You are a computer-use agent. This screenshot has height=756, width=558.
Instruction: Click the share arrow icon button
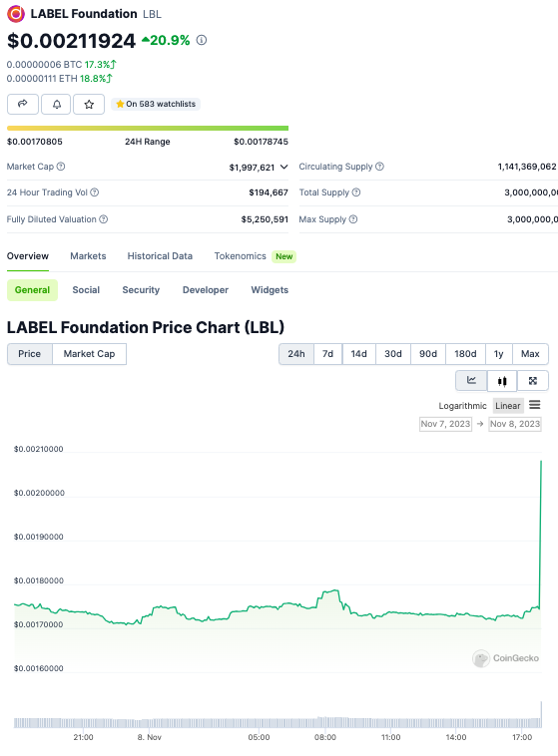(x=23, y=104)
